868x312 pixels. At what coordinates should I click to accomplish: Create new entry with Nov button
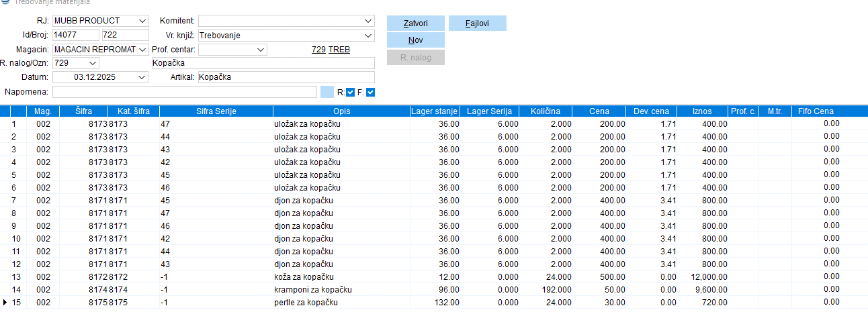pyautogui.click(x=415, y=40)
